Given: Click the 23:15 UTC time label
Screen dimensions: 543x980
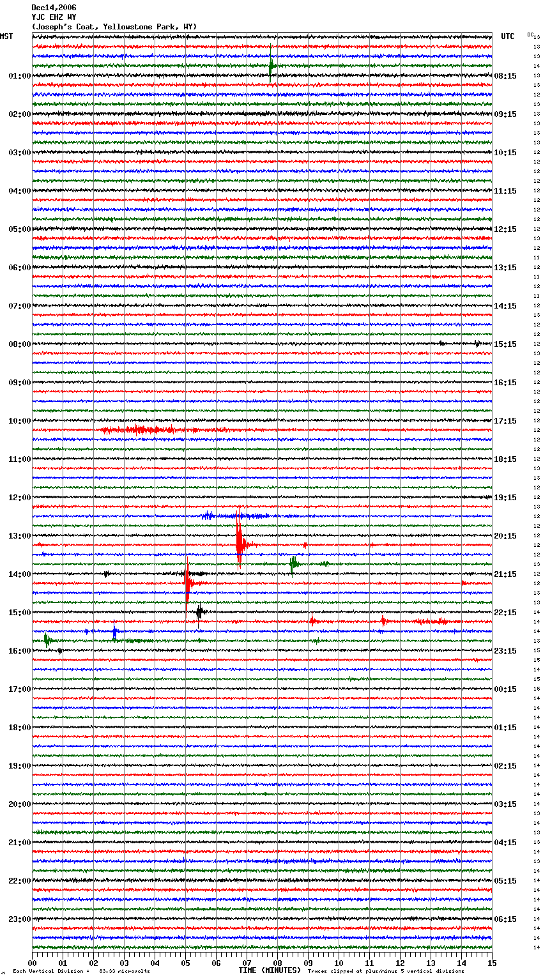Looking at the screenshot, I should click(x=505, y=651).
